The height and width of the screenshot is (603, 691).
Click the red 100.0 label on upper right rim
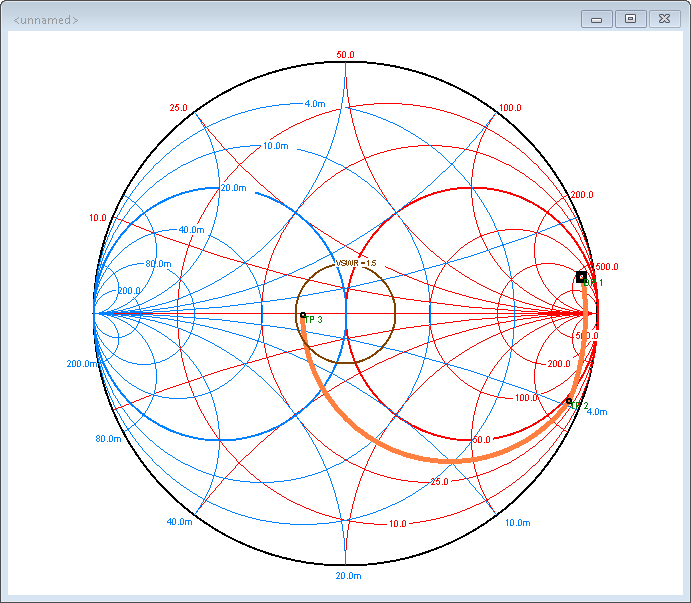click(x=510, y=108)
